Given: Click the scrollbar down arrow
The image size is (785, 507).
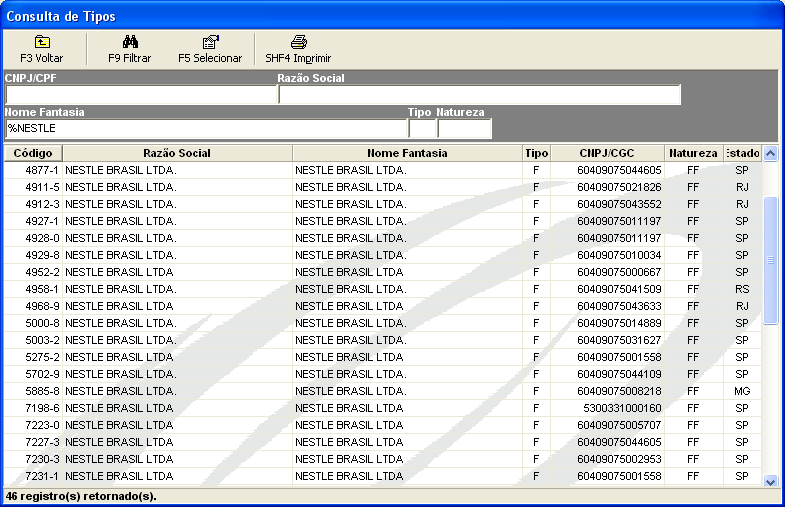Looking at the screenshot, I should [770, 481].
